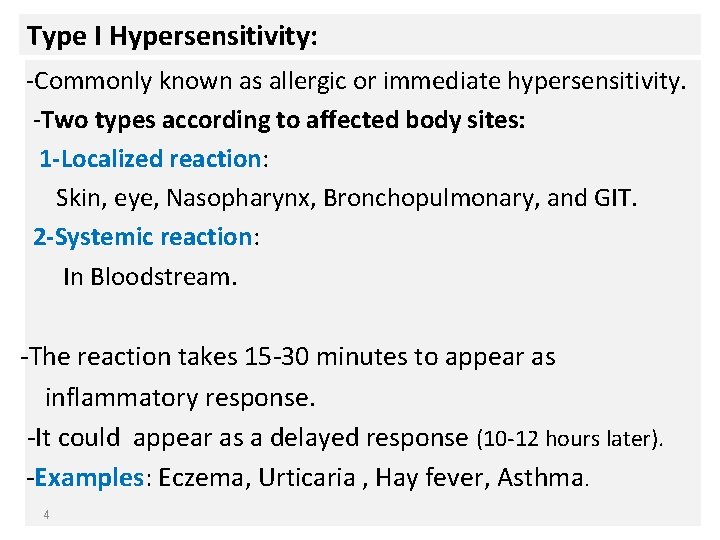Click the text In Bloodstream
720x540 pixels.
coord(150,277)
